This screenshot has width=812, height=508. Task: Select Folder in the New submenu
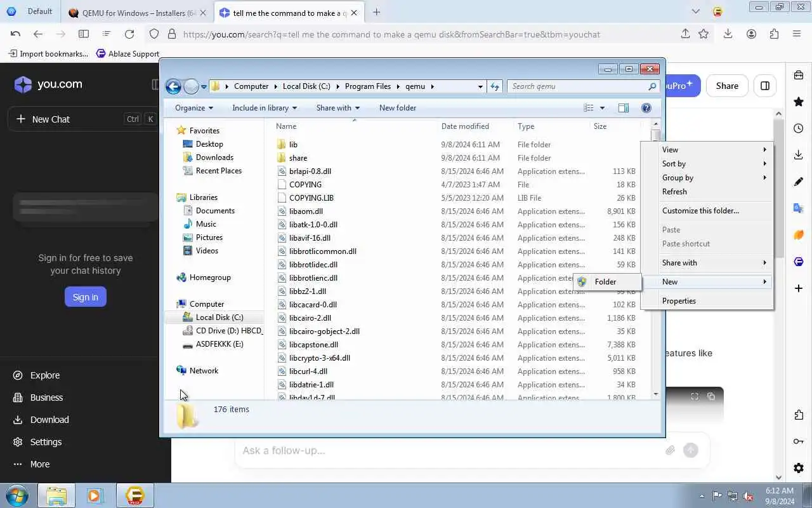pyautogui.click(x=607, y=282)
